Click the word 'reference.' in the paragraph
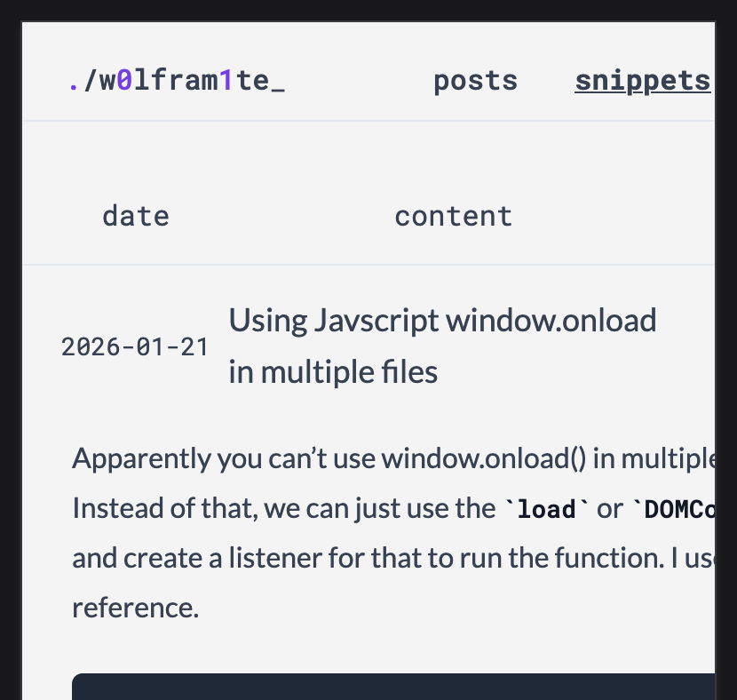 click(136, 608)
